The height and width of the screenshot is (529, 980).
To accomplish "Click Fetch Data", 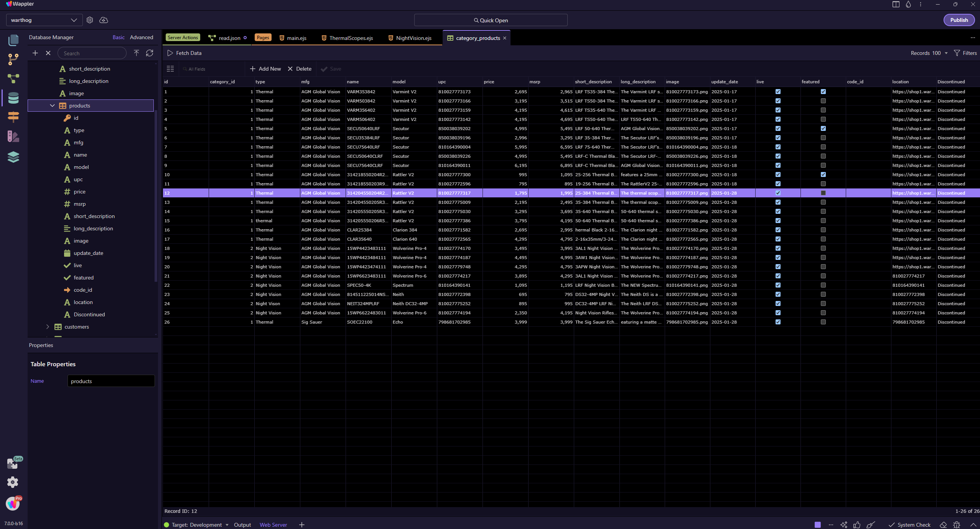I will coord(184,53).
